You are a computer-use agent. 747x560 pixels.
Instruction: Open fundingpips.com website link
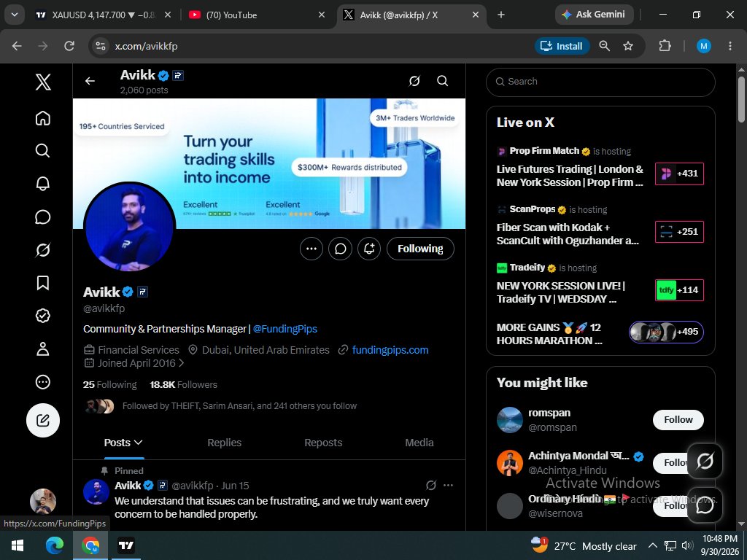pos(390,350)
